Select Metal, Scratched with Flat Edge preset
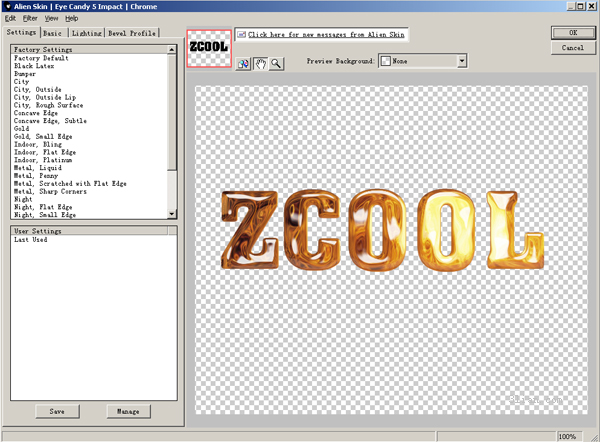This screenshot has height=442, width=600. (70, 183)
